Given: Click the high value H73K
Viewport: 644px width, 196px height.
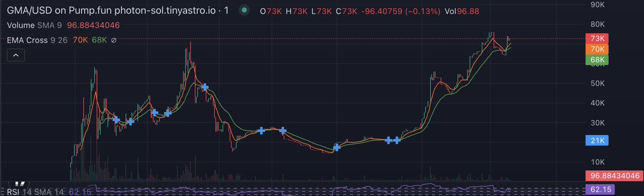Looking at the screenshot, I should click(296, 11).
